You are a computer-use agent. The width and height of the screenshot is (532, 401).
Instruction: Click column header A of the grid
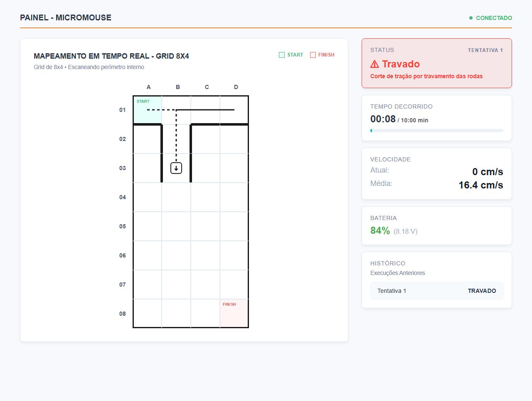[x=149, y=87]
